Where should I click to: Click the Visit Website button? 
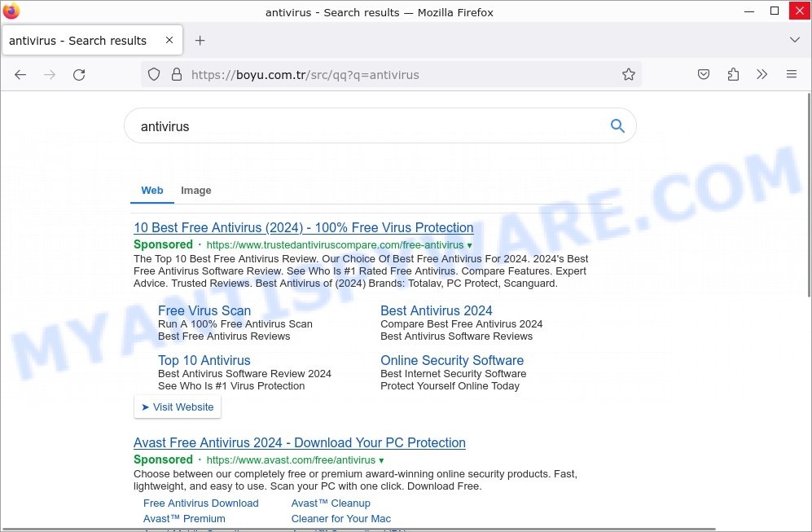[x=178, y=407]
